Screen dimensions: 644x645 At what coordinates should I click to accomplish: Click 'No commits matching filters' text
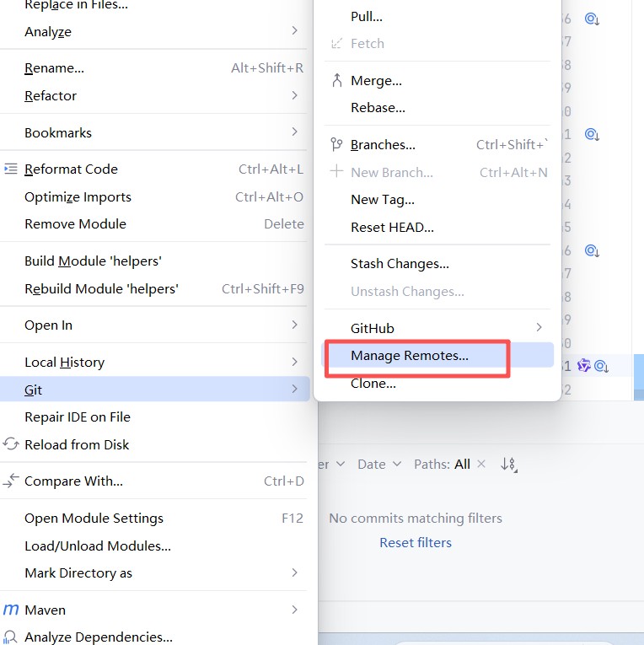point(416,518)
